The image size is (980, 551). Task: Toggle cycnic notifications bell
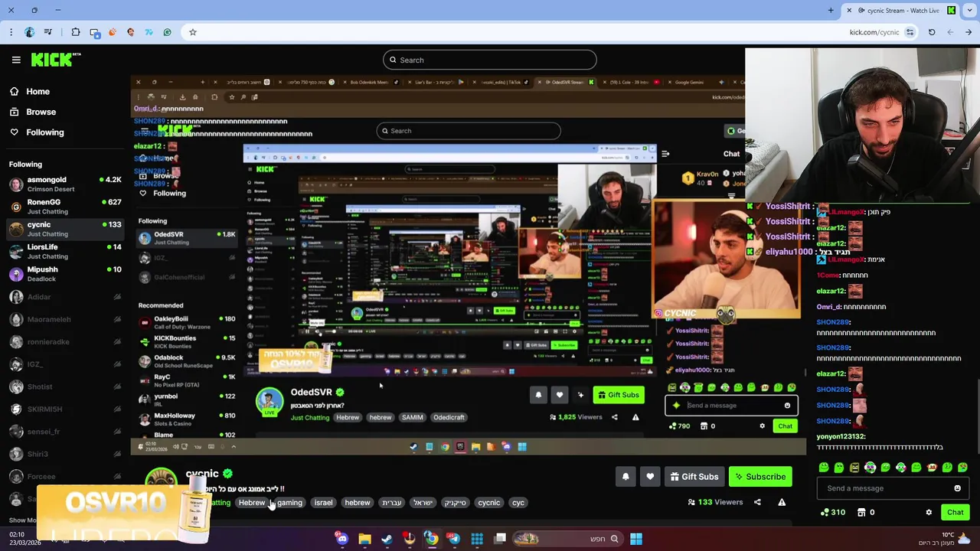pos(626,477)
